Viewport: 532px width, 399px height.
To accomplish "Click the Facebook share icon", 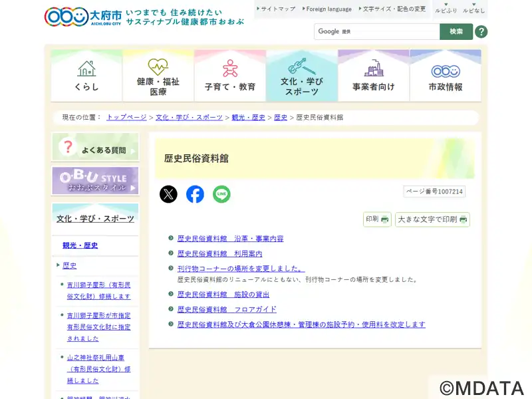I will tap(195, 194).
